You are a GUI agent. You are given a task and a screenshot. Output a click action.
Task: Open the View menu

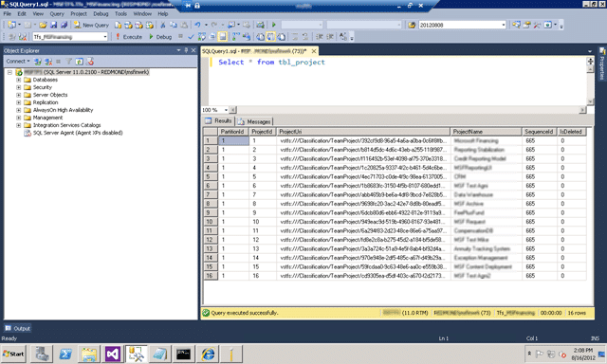pyautogui.click(x=38, y=13)
